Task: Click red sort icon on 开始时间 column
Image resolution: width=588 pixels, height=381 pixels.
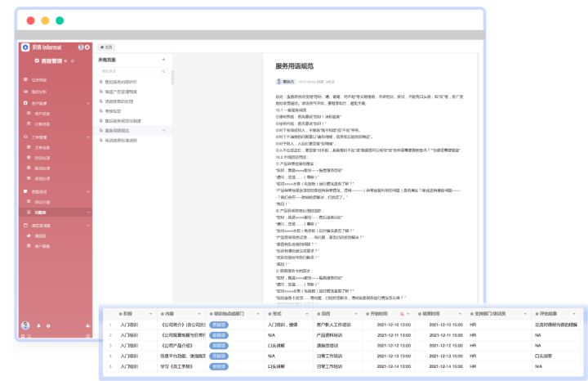Action: pos(403,314)
